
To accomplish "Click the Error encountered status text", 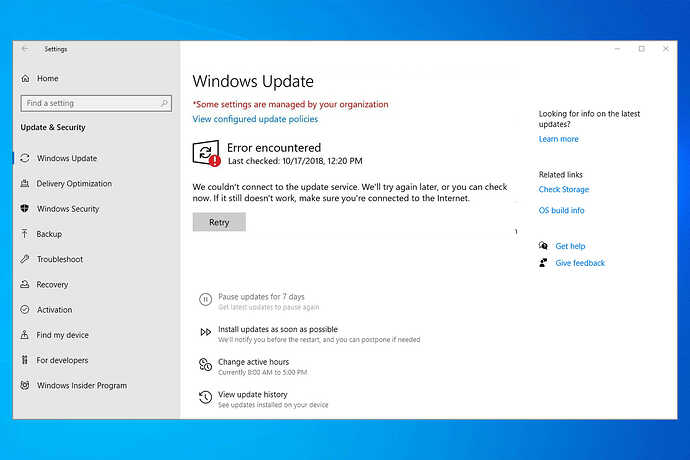I will 274,148.
